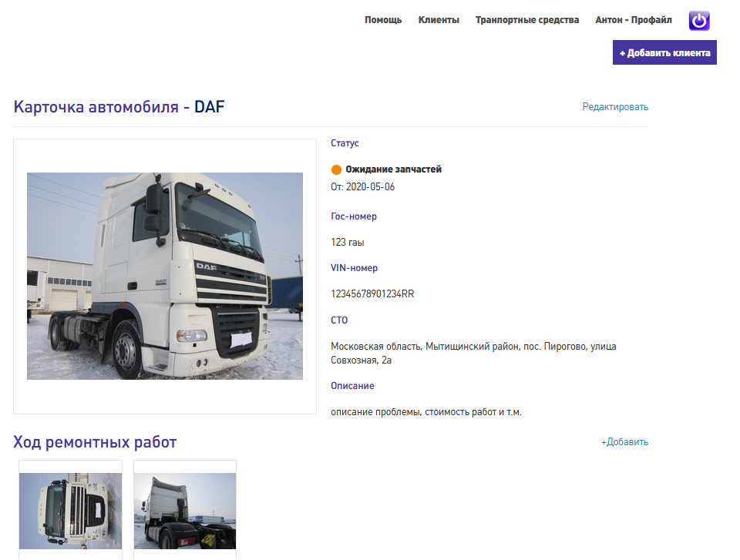The image size is (740, 560).
Task: Select VIN value 1234567890 1234RR
Action: pyautogui.click(x=372, y=294)
